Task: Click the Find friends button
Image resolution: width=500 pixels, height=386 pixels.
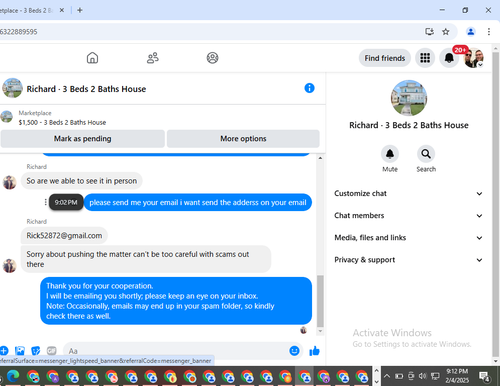Action: pyautogui.click(x=385, y=58)
